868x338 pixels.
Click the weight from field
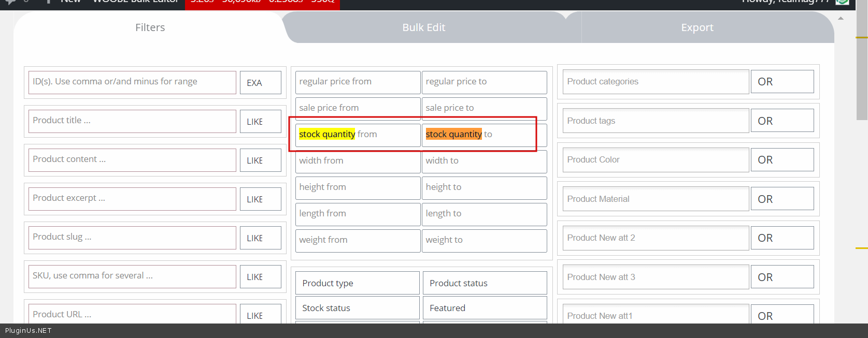(x=358, y=240)
